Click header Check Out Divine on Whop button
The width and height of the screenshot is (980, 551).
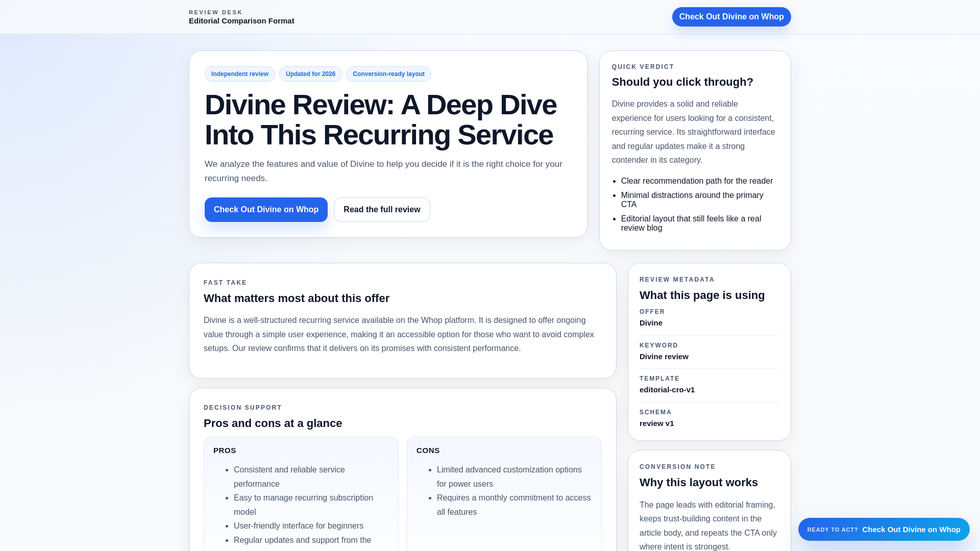pyautogui.click(x=731, y=17)
